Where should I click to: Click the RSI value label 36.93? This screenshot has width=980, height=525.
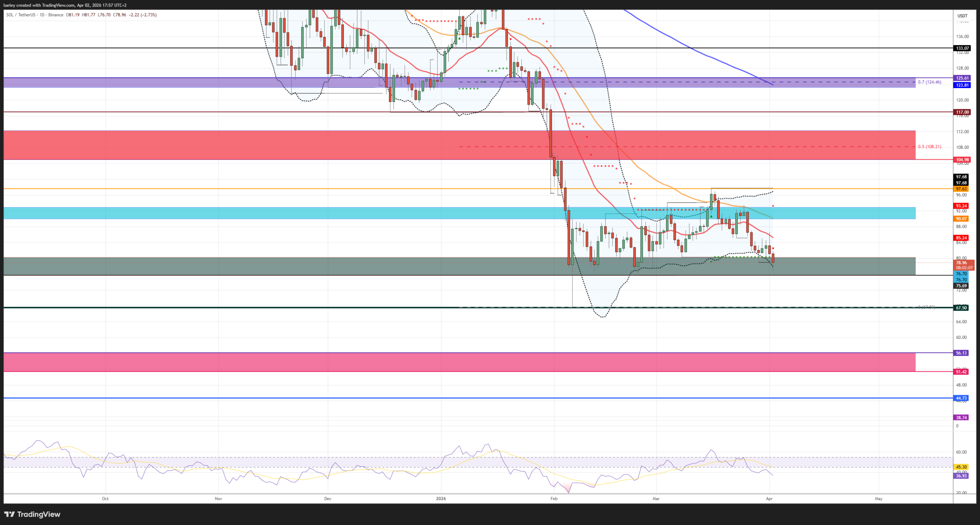click(961, 476)
